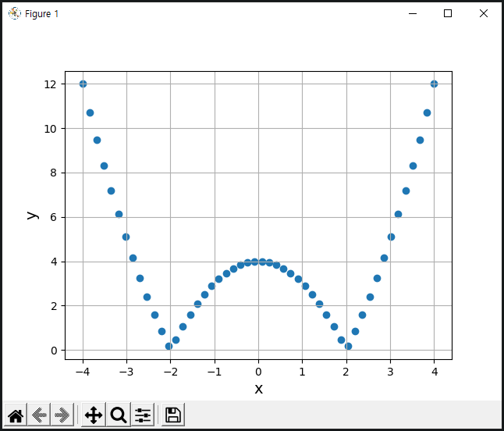Click the x tick label 3
The width and height of the screenshot is (504, 431).
pyautogui.click(x=390, y=372)
